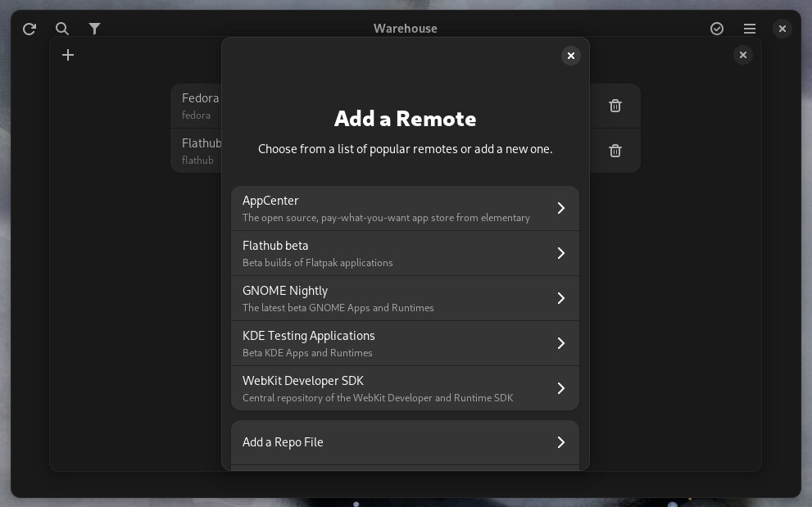
Task: Delete the Fedora remote with the trash icon
Action: [615, 106]
